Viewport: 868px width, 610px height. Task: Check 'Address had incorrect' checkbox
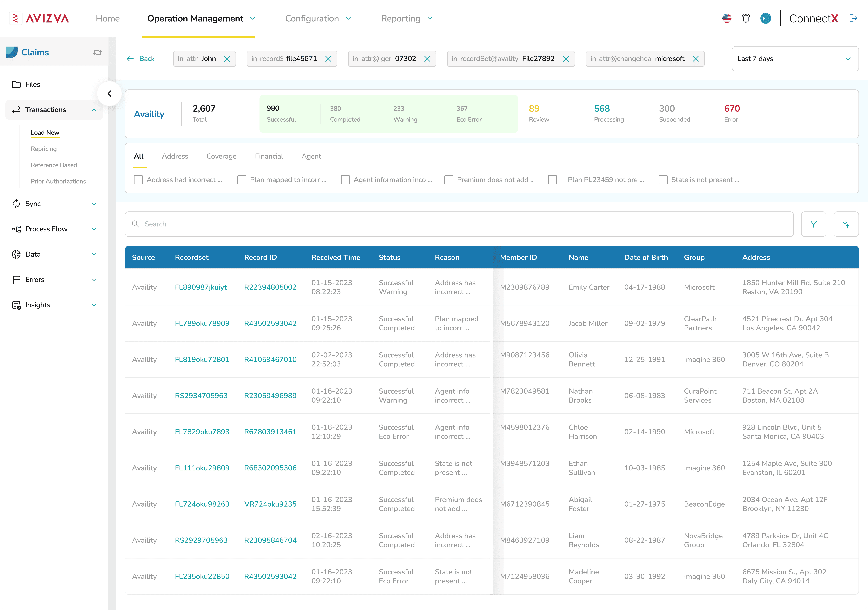pyautogui.click(x=138, y=180)
